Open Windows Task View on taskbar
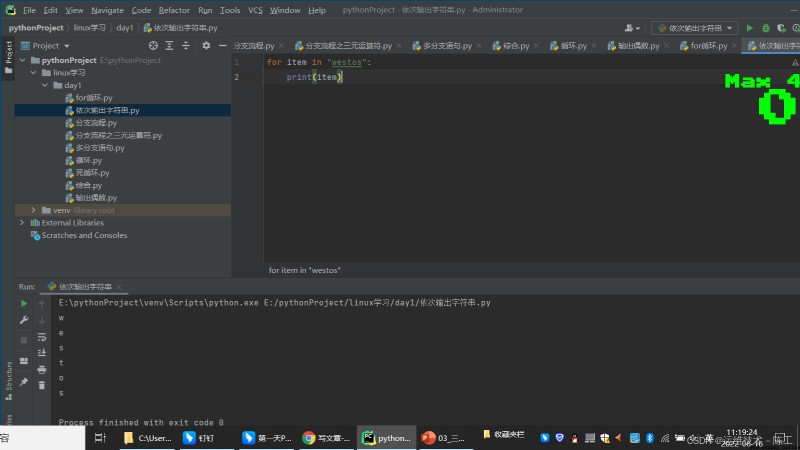Screen dimensions: 800x450 pyautogui.click(x=100, y=438)
